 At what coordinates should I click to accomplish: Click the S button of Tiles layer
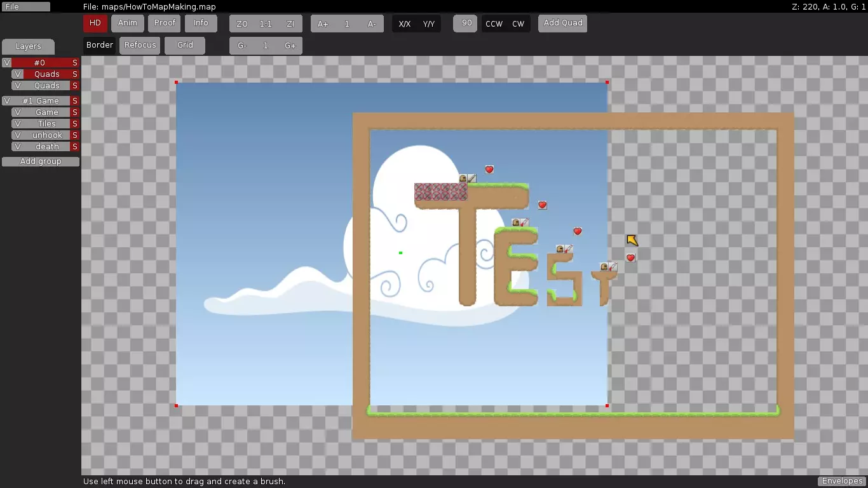click(75, 124)
